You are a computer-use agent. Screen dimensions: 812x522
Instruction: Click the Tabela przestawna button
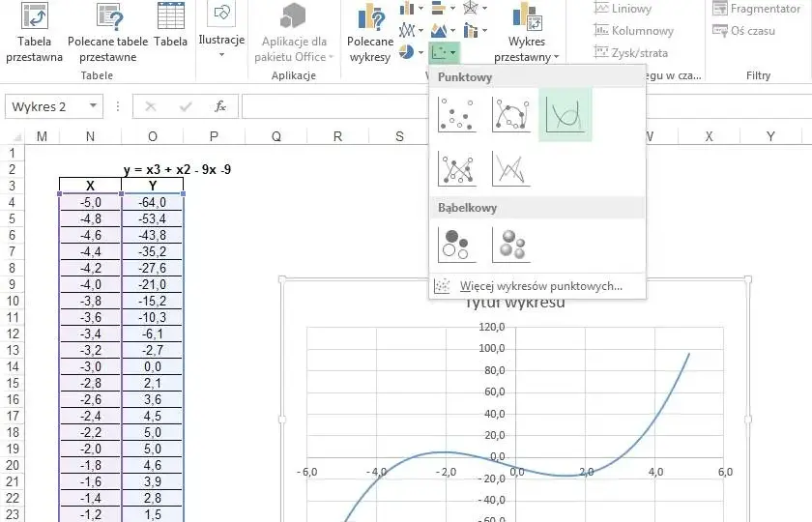point(34,32)
